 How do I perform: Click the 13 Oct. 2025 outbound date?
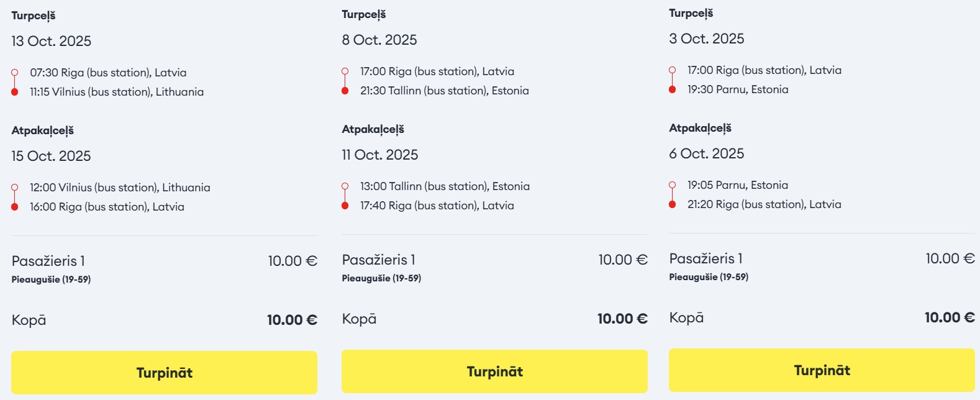(x=51, y=41)
